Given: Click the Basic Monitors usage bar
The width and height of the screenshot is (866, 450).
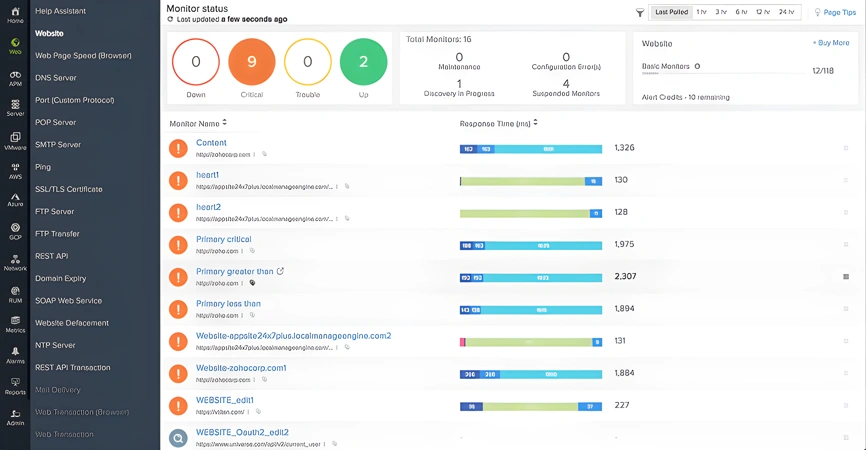Looking at the screenshot, I should click(724, 73).
